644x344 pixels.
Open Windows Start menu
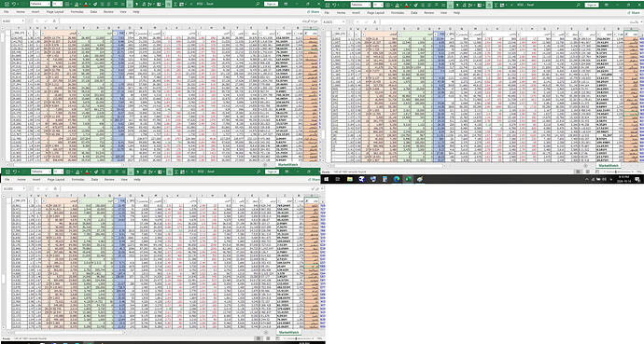tap(327, 179)
